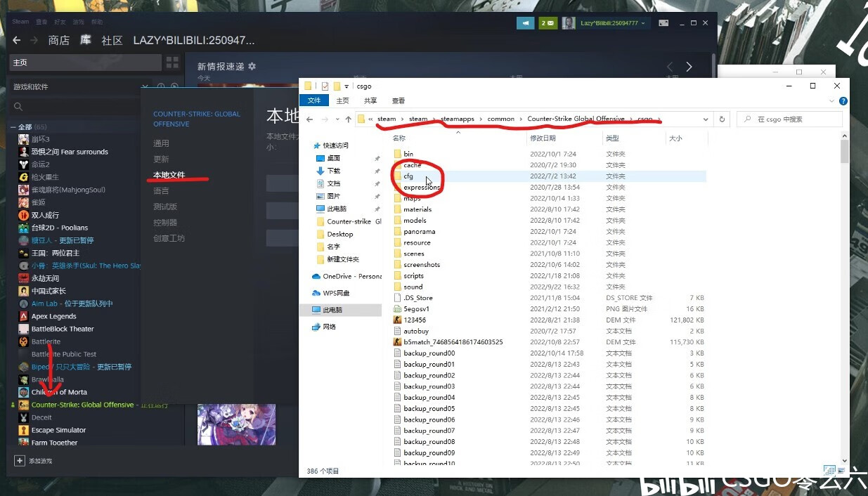Expand hidden path breadcrumb chevrons
The width and height of the screenshot is (868, 496).
[x=370, y=119]
